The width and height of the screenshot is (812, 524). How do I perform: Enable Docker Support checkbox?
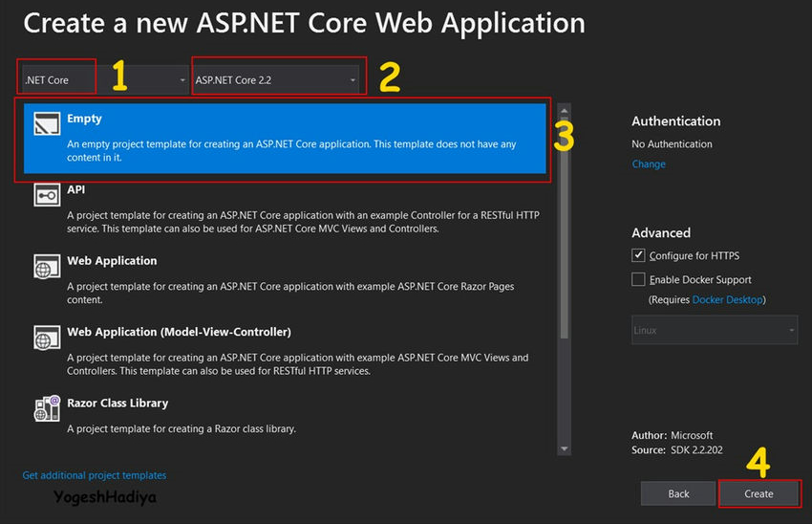click(x=638, y=279)
